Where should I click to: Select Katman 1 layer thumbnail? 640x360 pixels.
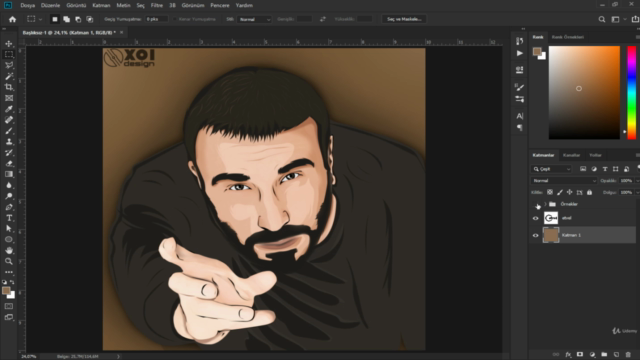pos(551,236)
